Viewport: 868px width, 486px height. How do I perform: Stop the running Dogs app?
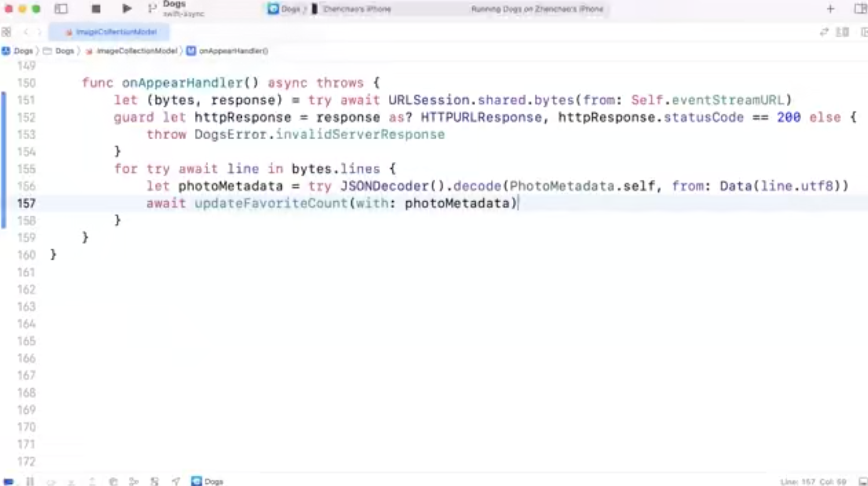pos(96,9)
